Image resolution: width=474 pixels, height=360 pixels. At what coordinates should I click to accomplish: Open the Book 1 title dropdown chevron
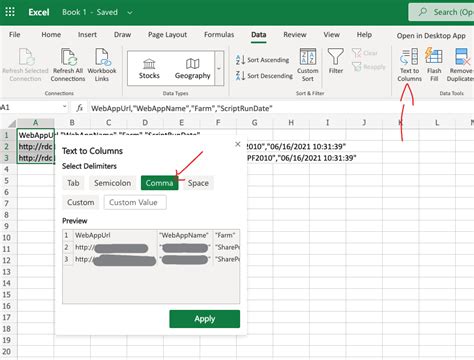click(x=130, y=13)
